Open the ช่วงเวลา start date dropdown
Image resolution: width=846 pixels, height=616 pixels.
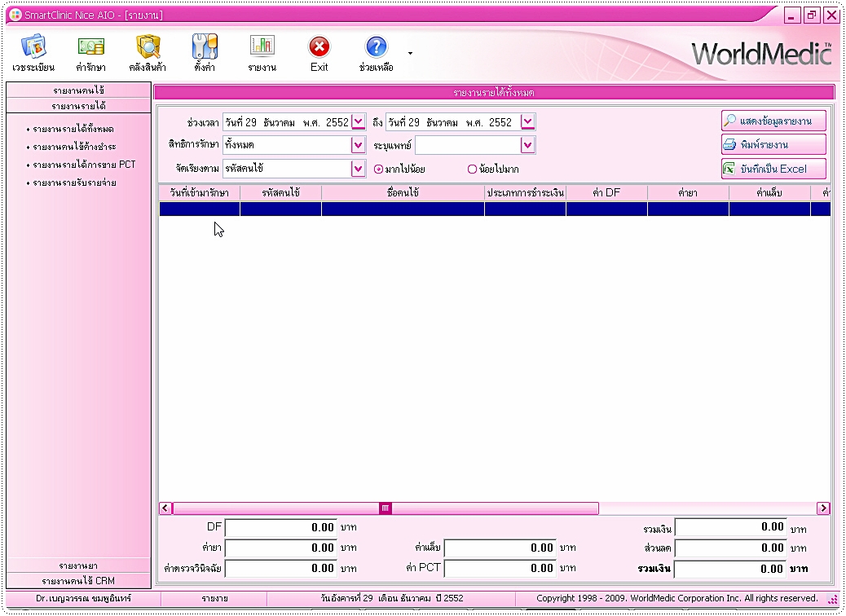pyautogui.click(x=359, y=122)
